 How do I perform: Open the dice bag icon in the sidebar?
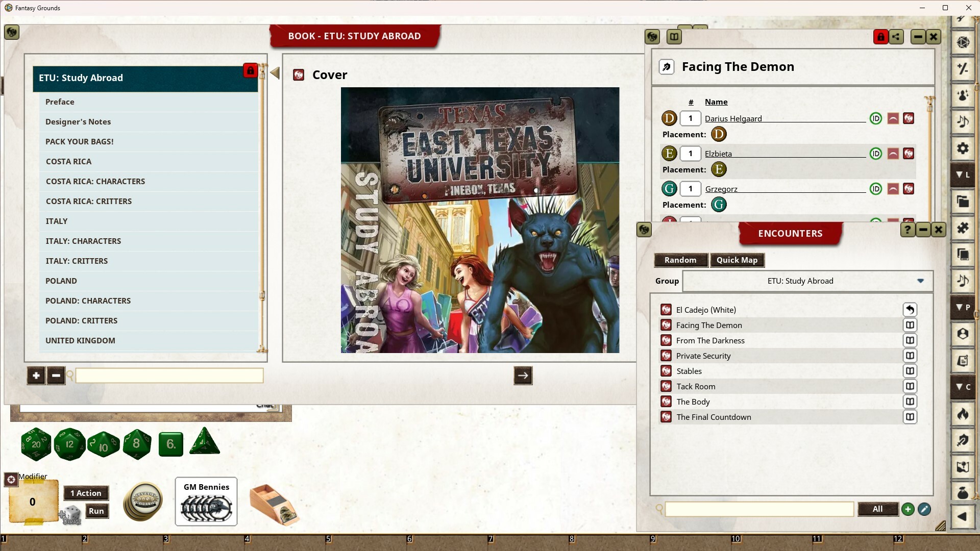963,493
